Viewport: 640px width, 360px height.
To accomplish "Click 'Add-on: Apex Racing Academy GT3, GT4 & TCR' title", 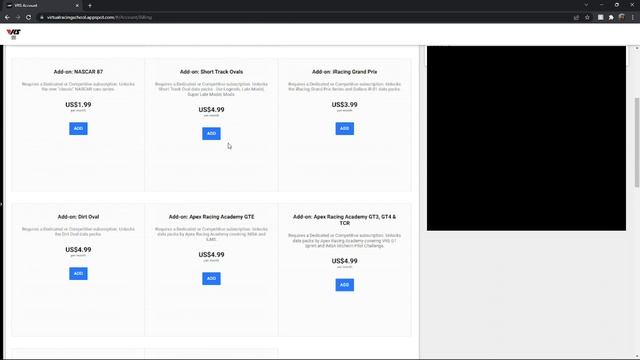I will pyautogui.click(x=344, y=220).
